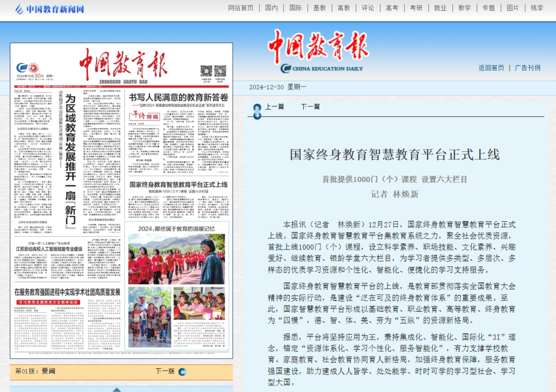
Task: Click the 返回首页 link
Action: tap(491, 68)
